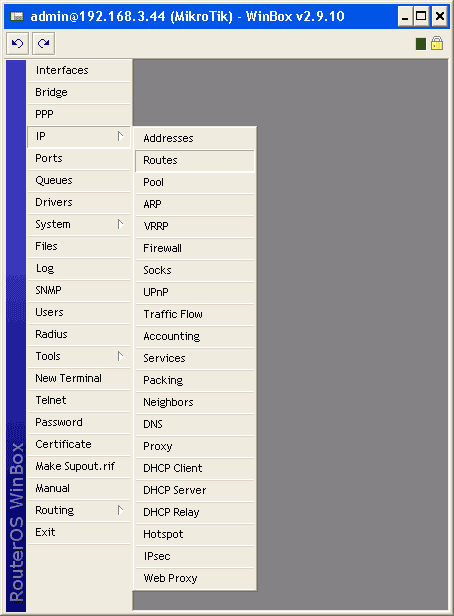Choose IPsec in the IP submenu
Image resolution: width=454 pixels, height=616 pixels.
pyautogui.click(x=195, y=556)
